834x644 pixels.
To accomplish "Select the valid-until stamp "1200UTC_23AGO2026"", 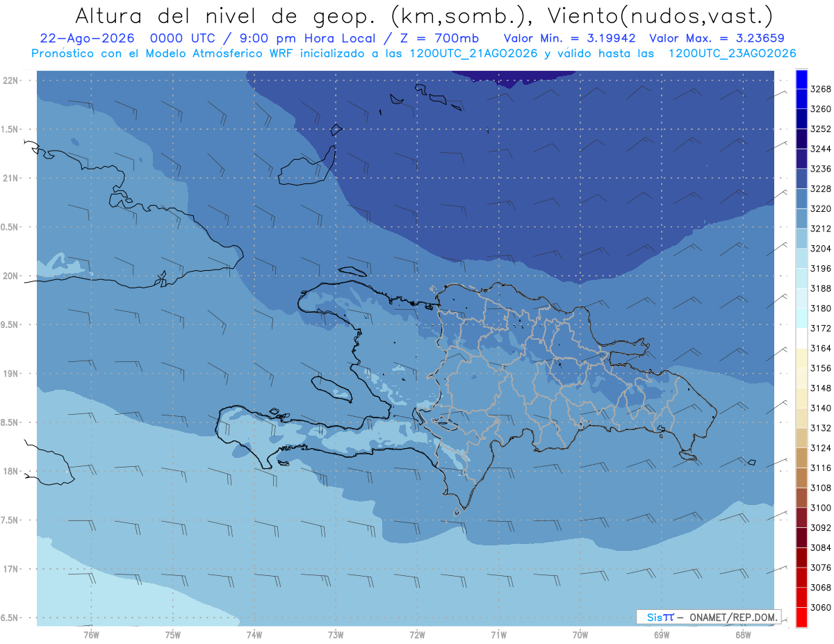I will click(x=732, y=53).
